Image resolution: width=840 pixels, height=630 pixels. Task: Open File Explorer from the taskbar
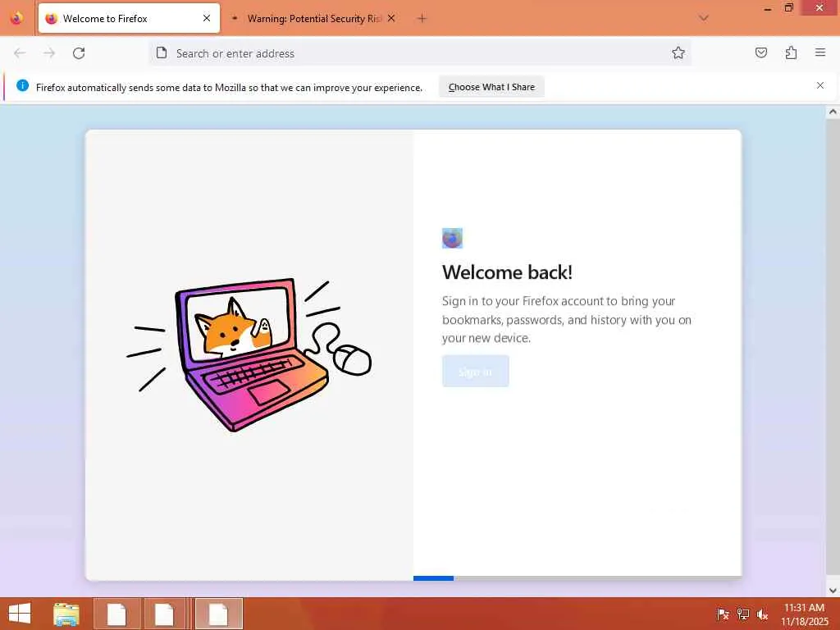tap(66, 614)
